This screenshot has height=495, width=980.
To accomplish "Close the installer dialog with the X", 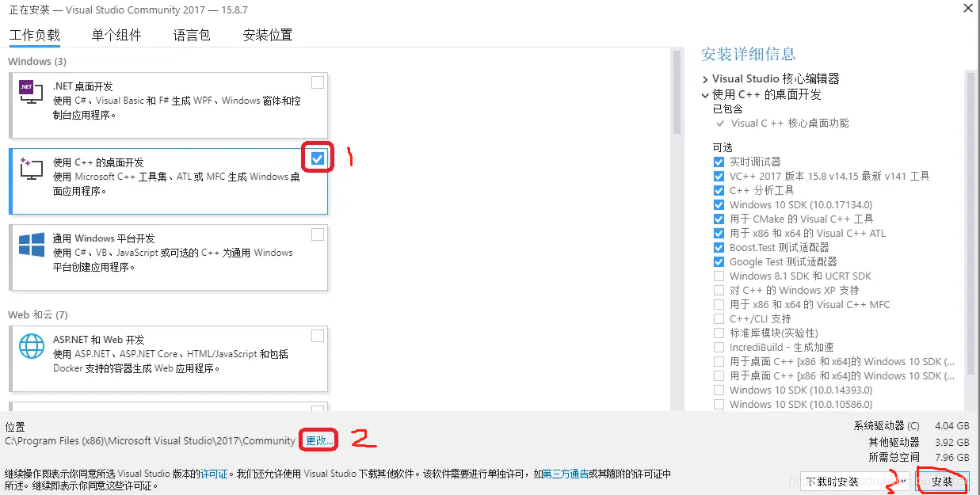I will 967,8.
